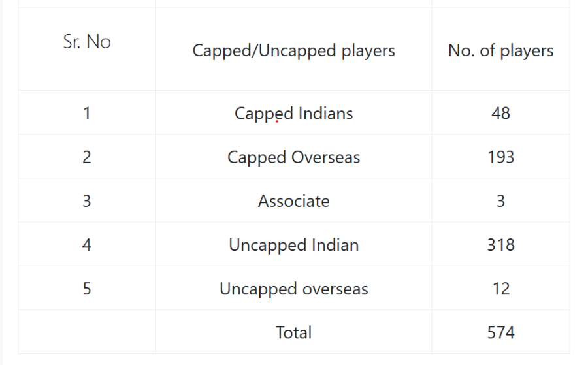Click the Associate row's player count 3
The height and width of the screenshot is (365, 588).
500,200
